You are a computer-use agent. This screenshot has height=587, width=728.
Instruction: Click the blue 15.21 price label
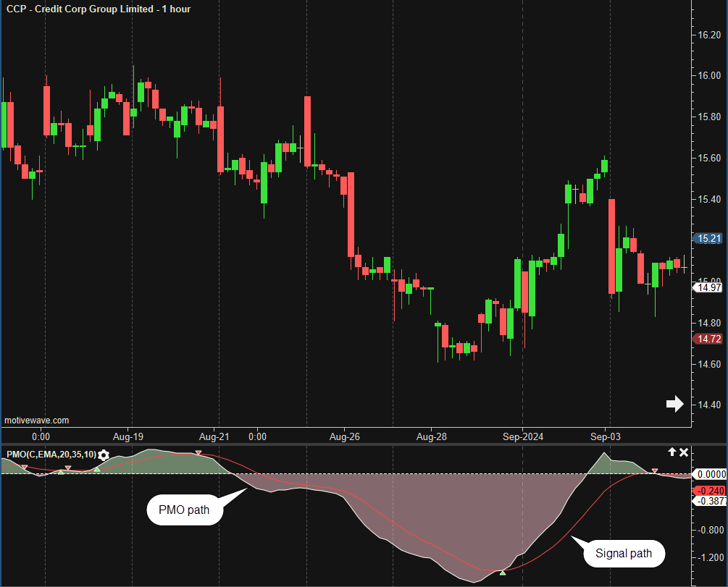pyautogui.click(x=708, y=238)
